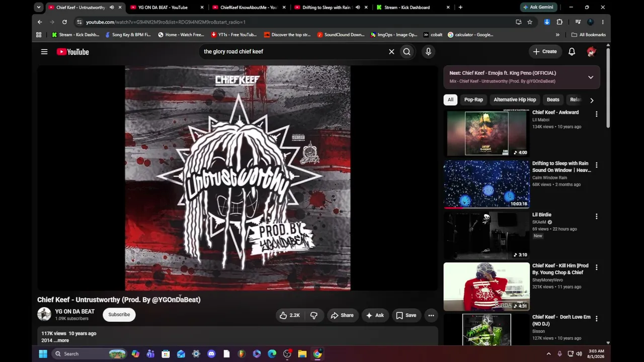Open the All Bookmarks folder
This screenshot has width=644, height=362.
click(589, 35)
